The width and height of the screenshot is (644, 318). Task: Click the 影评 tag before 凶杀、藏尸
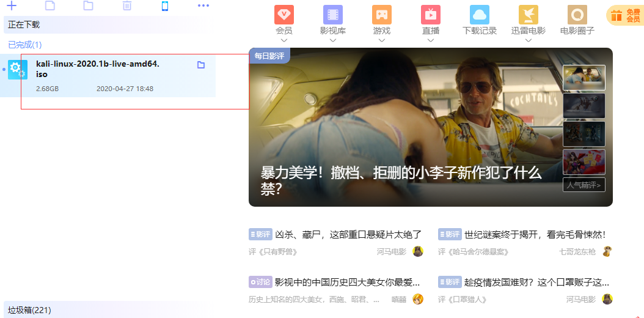click(x=260, y=235)
